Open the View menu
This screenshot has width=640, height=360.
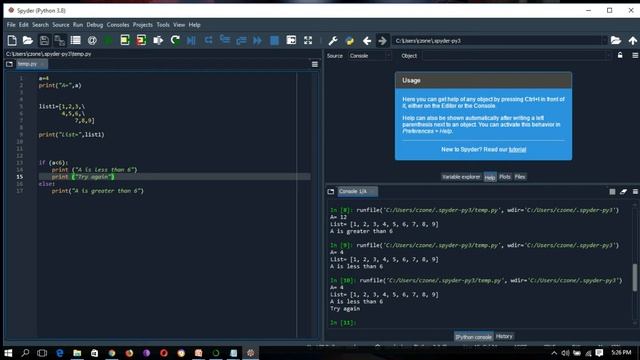click(179, 25)
